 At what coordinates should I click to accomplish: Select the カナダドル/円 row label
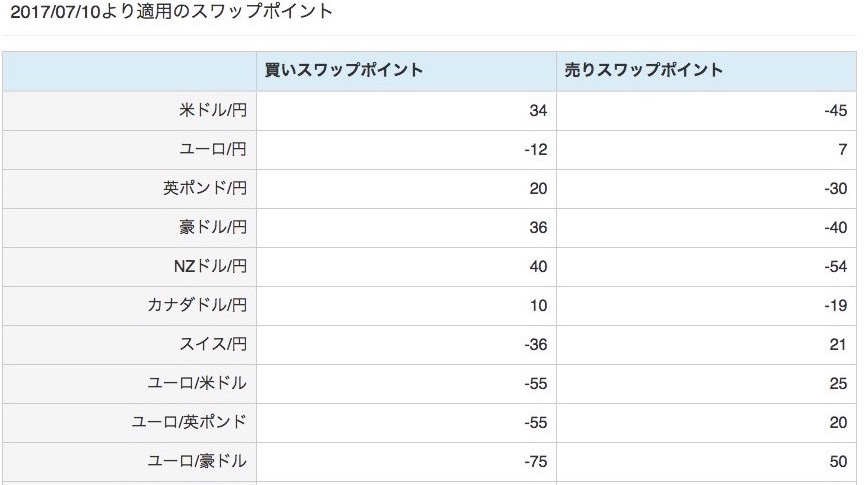coord(197,305)
